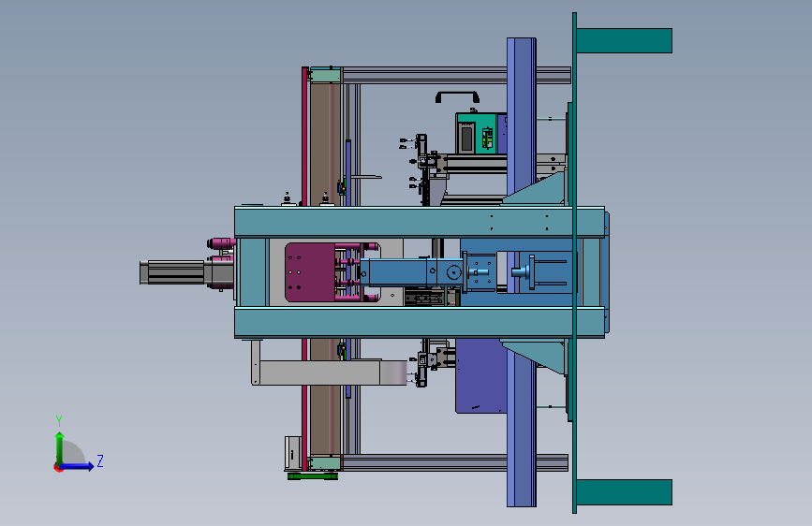The height and width of the screenshot is (526, 812).
Task: Select the pink cylinder above the motor
Action: coord(222,242)
